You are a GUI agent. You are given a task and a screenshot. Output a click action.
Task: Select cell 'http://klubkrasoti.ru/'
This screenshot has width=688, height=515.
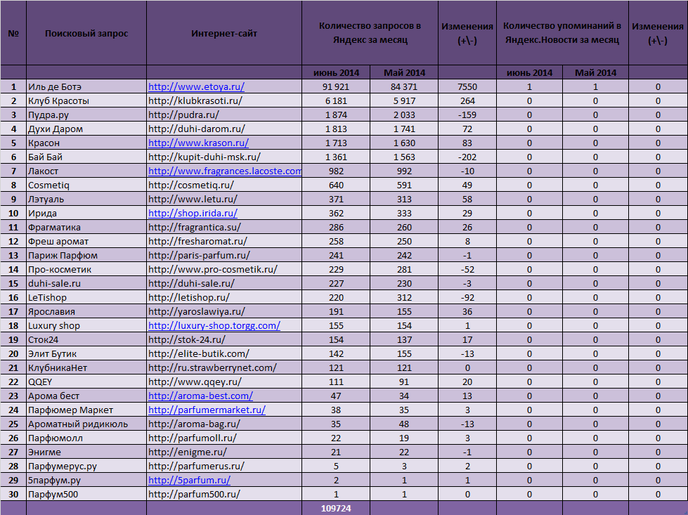[224, 101]
